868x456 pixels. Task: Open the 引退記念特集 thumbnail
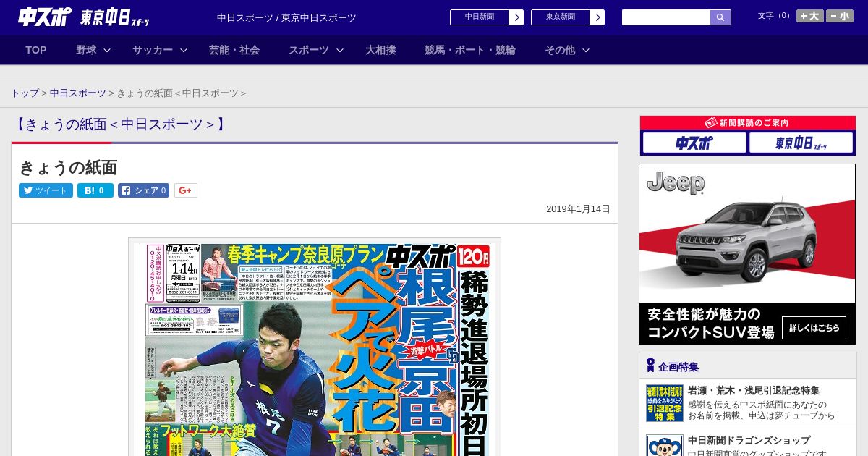(665, 403)
